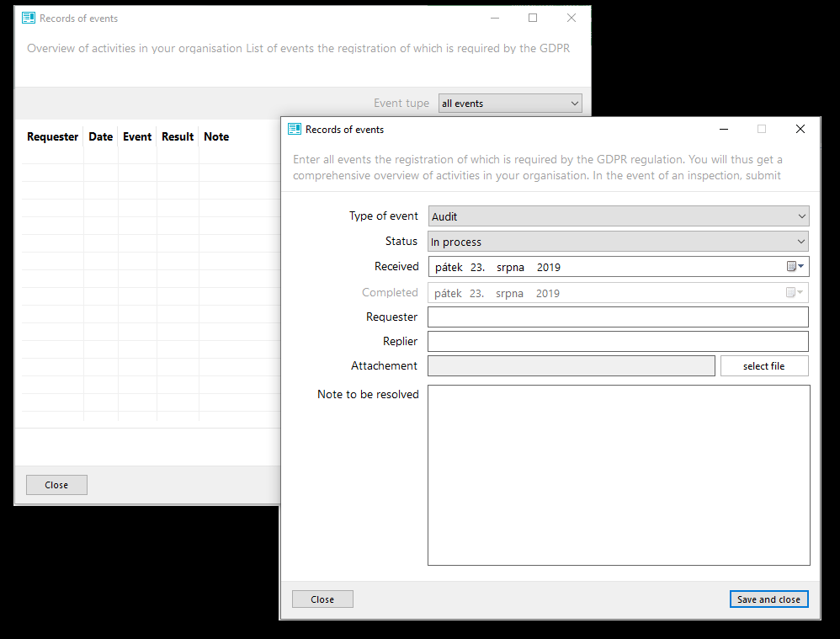Click the background window's title bar app icon
Image resolution: width=840 pixels, height=639 pixels.
click(x=29, y=18)
